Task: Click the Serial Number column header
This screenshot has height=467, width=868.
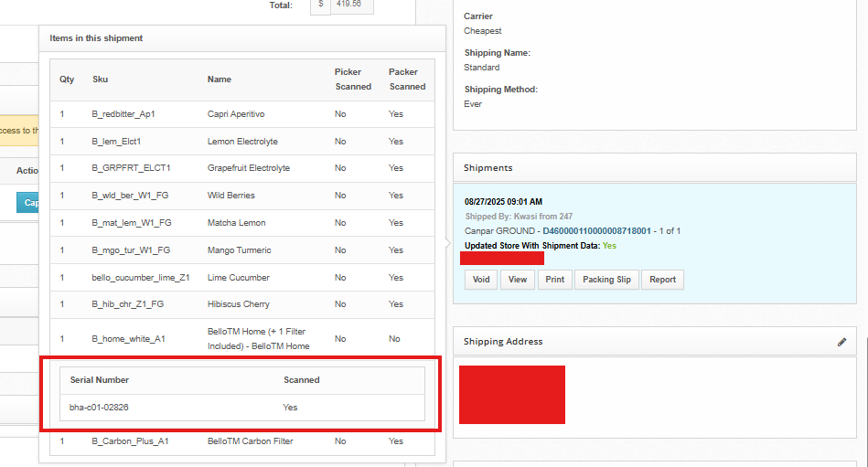Action: tap(99, 380)
